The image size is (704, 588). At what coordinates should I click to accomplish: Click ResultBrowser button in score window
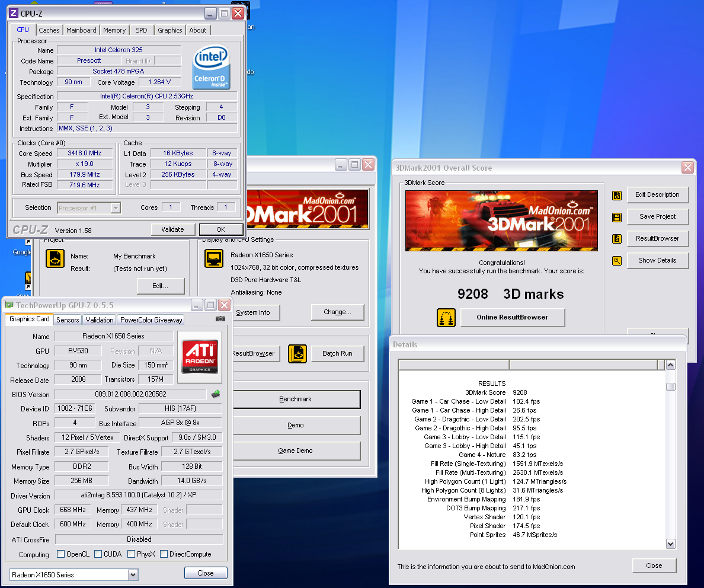click(x=658, y=238)
